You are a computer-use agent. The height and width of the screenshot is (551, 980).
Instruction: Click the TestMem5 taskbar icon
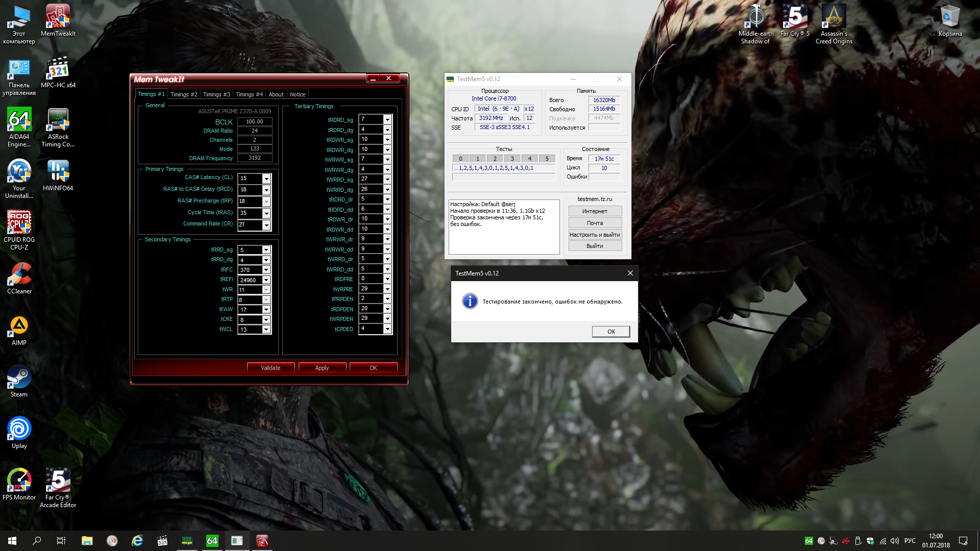pos(187,541)
